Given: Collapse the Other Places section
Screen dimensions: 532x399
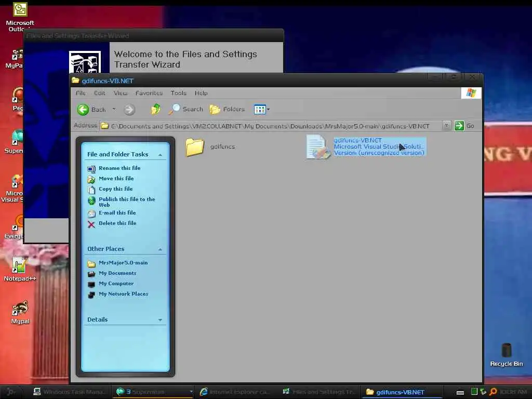Looking at the screenshot, I should 160,249.
